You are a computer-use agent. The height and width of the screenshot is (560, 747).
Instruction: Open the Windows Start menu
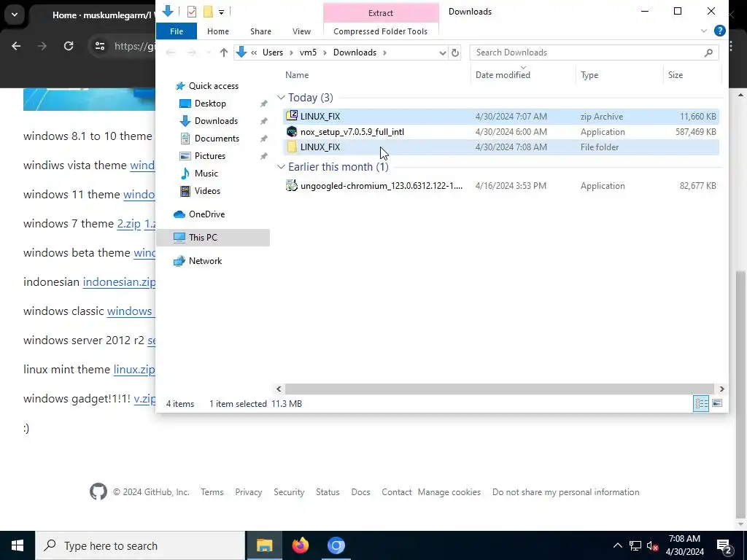(18, 545)
